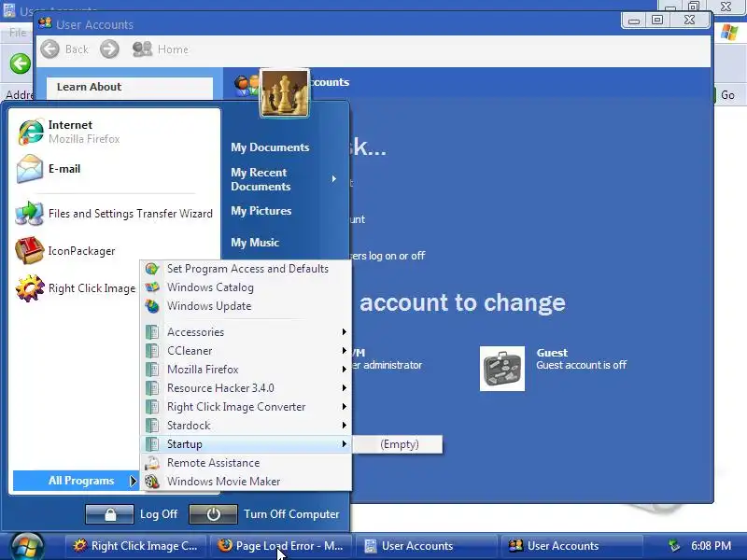The width and height of the screenshot is (747, 560).
Task: Click the 6:08 PM taskbar clock
Action: point(712,546)
